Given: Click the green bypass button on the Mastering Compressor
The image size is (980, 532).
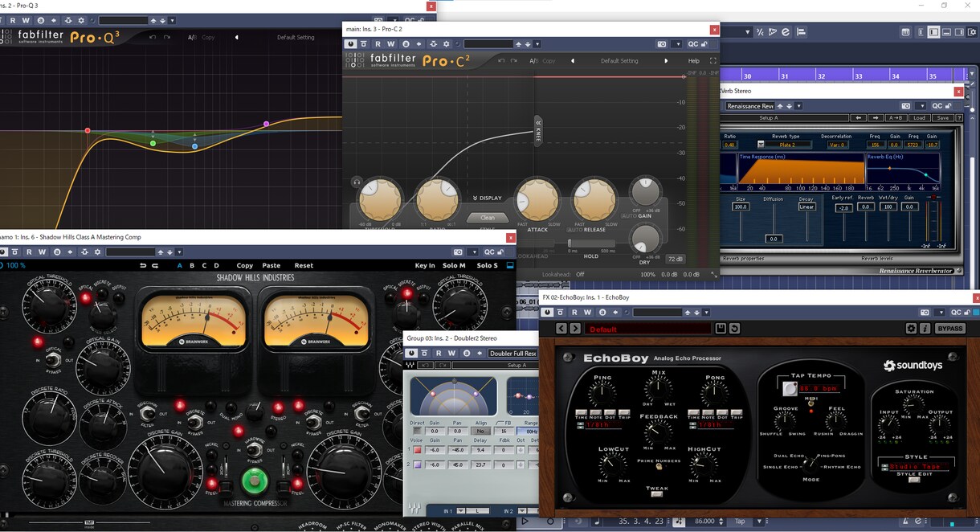Looking at the screenshot, I should (255, 481).
